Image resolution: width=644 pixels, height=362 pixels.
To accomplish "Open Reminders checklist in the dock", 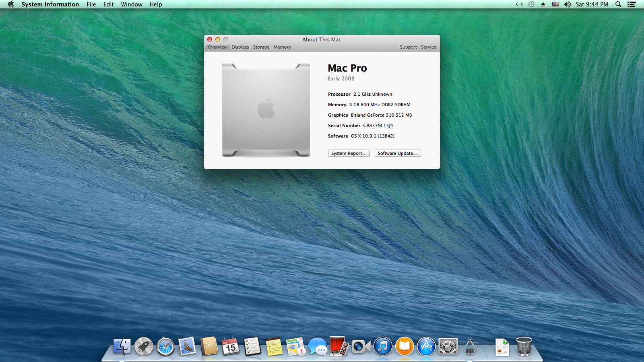I will tap(252, 346).
